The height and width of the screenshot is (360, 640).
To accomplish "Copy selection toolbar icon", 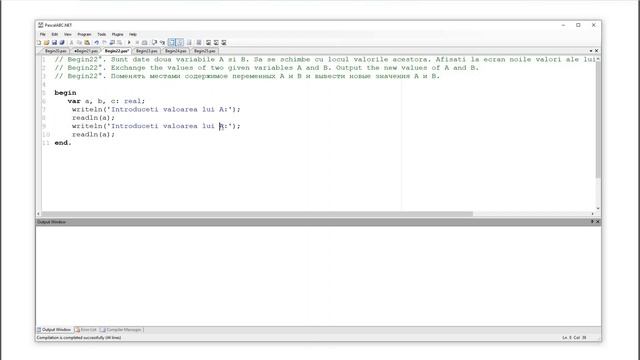I will coord(79,42).
